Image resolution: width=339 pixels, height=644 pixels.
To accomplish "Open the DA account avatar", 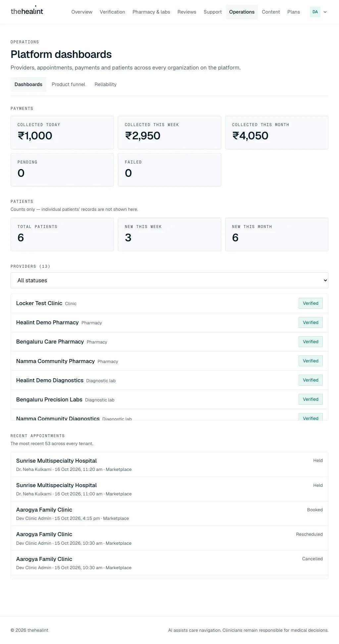I will [x=315, y=12].
